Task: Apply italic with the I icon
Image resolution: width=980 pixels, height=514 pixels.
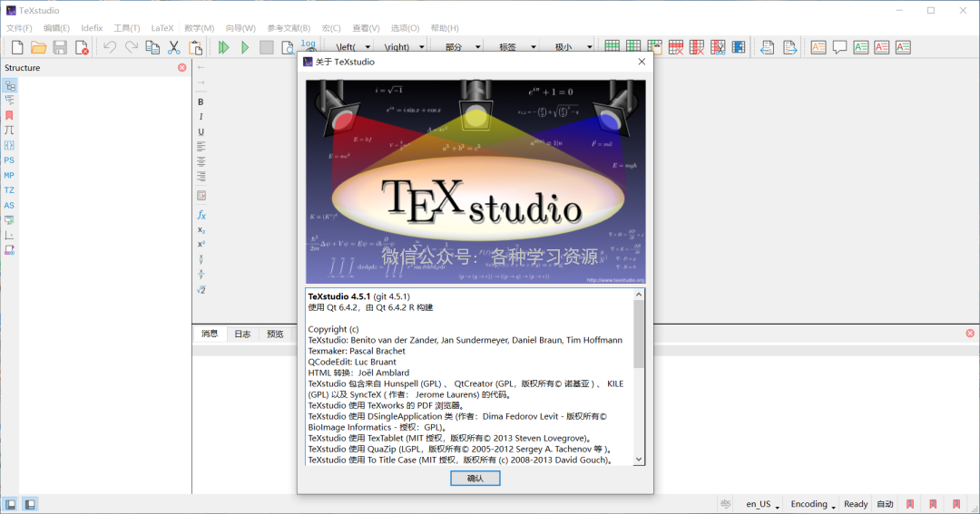Action: point(201,117)
